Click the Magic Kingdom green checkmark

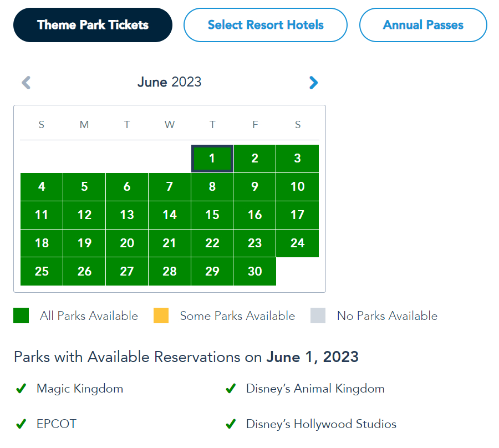[21, 389]
